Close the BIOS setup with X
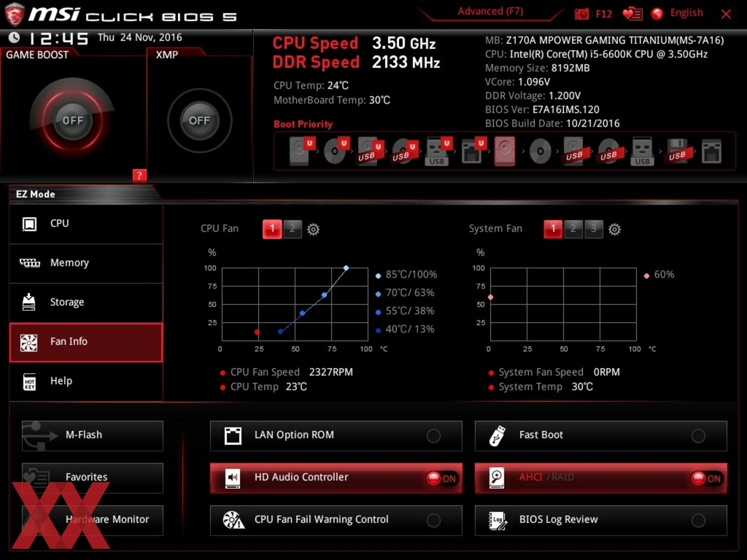This screenshot has width=747, height=560. click(726, 14)
